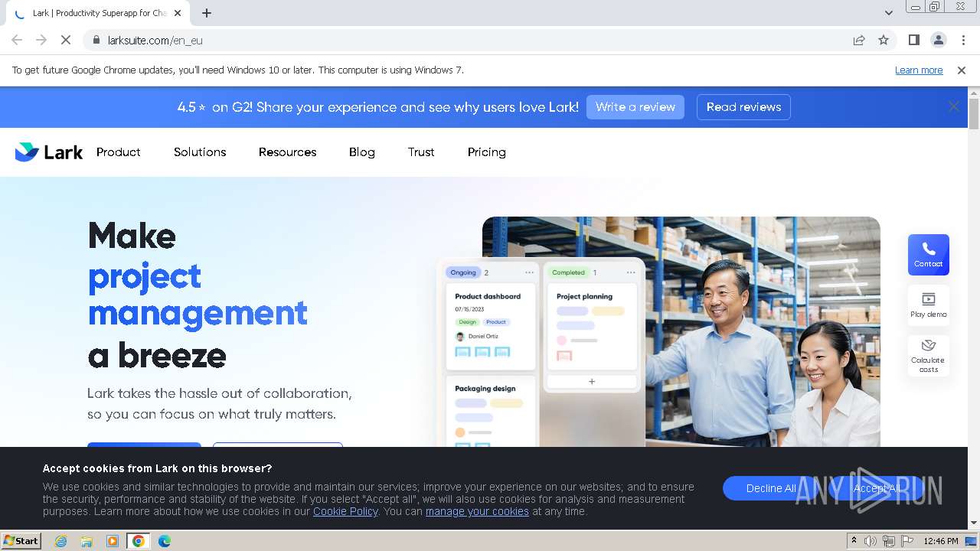Open the Pricing page
The width and height of the screenshot is (980, 551).
pos(486,152)
